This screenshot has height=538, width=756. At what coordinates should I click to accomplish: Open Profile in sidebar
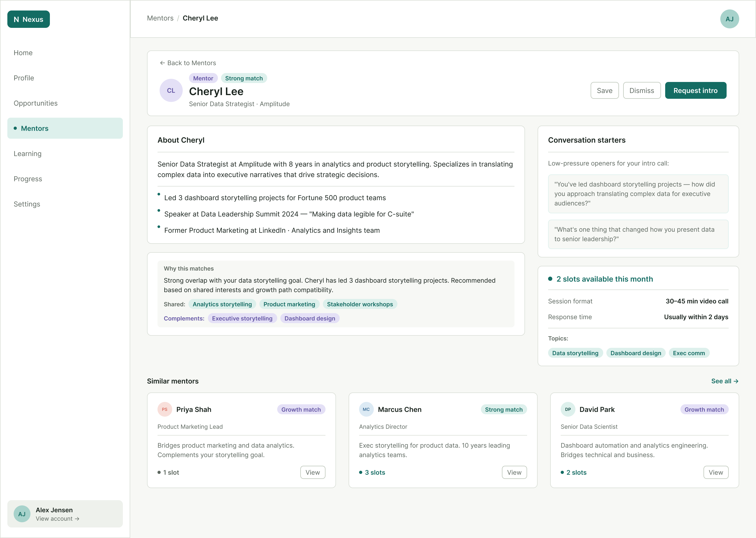tap(65, 78)
